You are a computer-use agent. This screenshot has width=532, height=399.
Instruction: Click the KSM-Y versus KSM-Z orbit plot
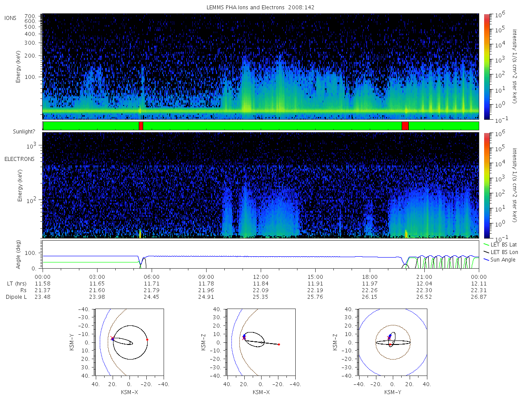[x=393, y=342]
